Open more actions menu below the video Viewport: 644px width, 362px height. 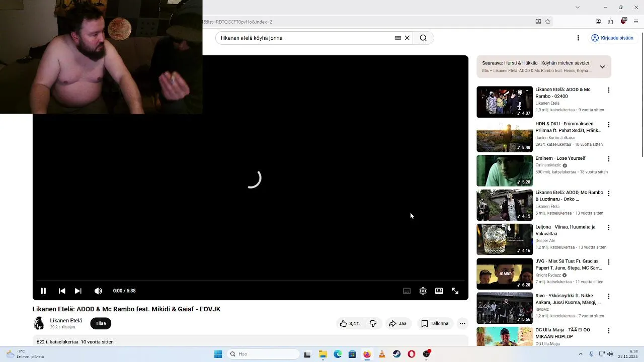pyautogui.click(x=462, y=323)
